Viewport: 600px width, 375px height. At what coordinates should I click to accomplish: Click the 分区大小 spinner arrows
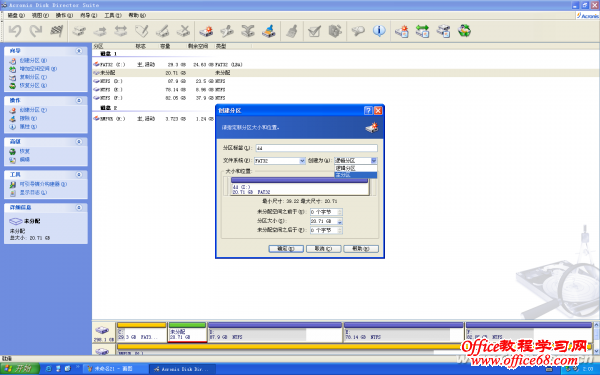click(340, 221)
